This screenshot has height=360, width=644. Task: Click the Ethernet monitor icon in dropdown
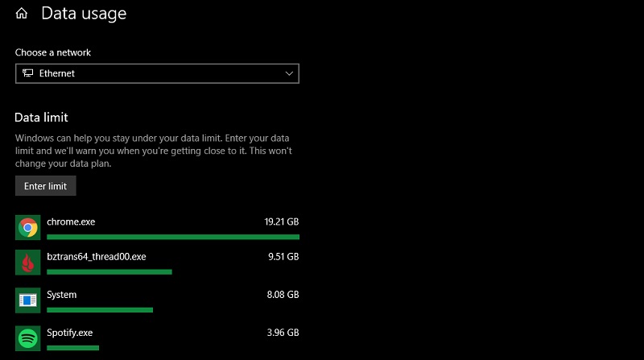click(x=28, y=74)
